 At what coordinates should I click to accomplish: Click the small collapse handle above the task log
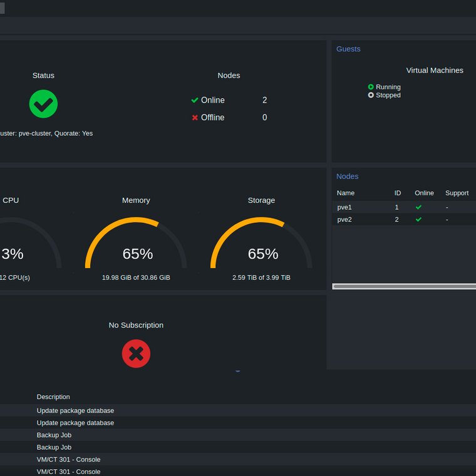(238, 371)
